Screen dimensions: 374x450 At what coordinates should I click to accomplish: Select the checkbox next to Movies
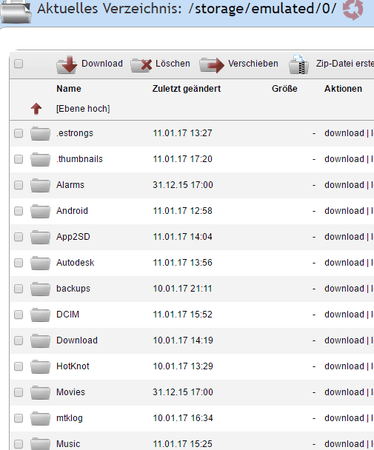click(19, 392)
